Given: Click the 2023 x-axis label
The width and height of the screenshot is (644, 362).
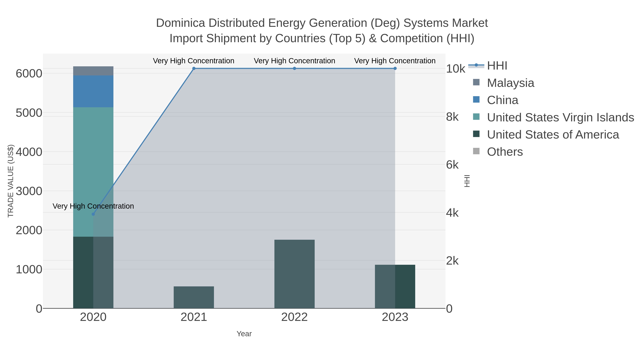Looking at the screenshot, I should coord(395,317).
